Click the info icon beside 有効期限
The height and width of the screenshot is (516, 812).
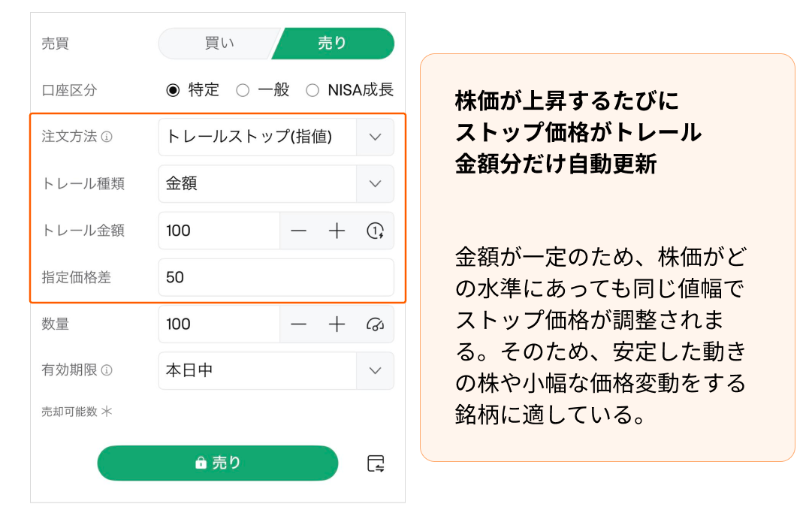[x=107, y=370]
